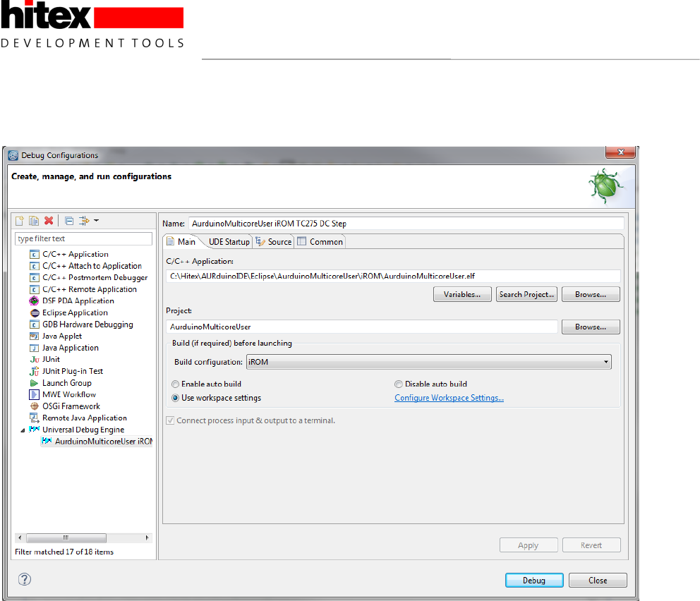Collapse the Universal Debug Engine tree node

23,430
